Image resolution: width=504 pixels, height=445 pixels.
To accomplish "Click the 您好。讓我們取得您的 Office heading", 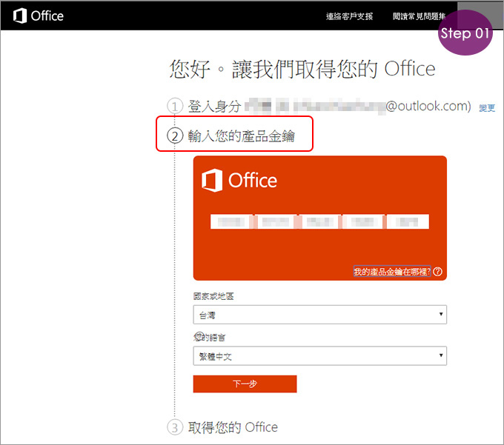I will point(302,69).
